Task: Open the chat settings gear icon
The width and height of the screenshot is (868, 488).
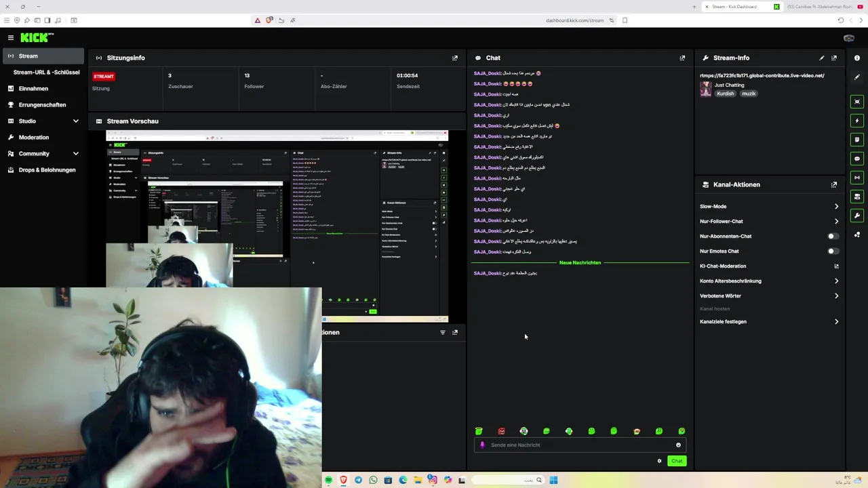Action: (659, 461)
